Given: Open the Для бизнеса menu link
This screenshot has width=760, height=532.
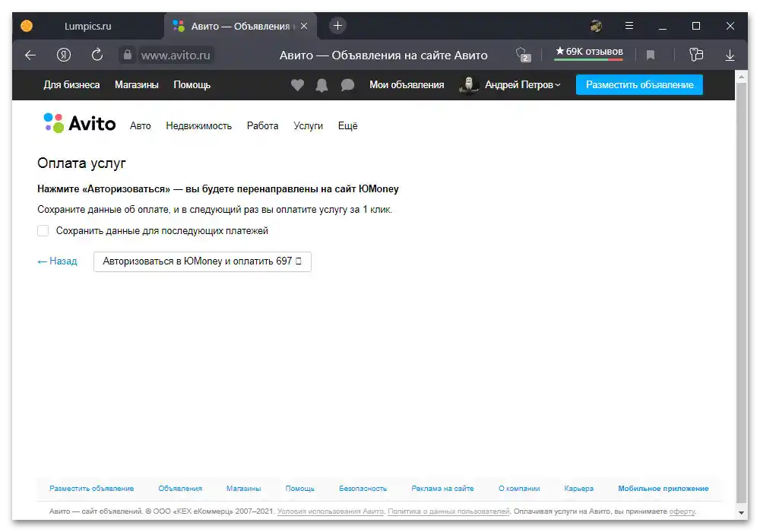Looking at the screenshot, I should coord(71,85).
